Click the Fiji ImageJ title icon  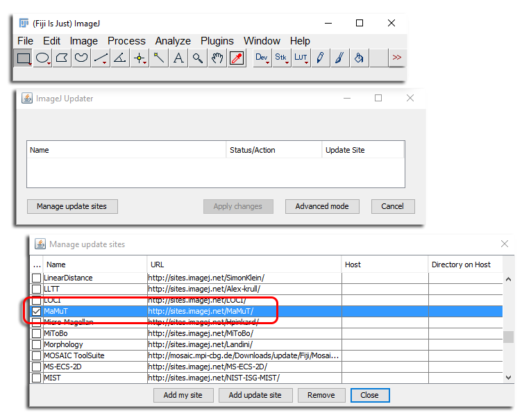pos(24,23)
